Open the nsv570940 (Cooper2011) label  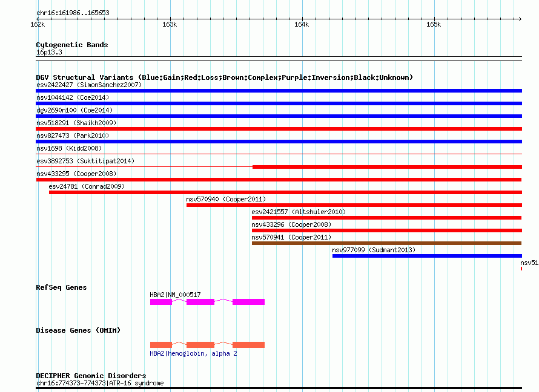[x=226, y=199]
